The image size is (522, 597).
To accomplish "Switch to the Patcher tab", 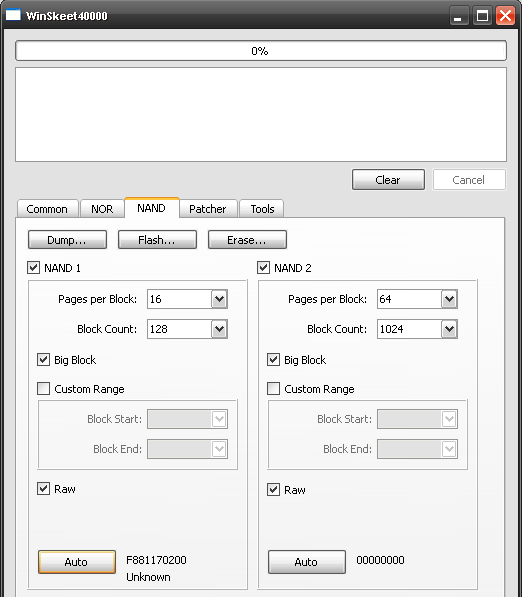I will [208, 209].
